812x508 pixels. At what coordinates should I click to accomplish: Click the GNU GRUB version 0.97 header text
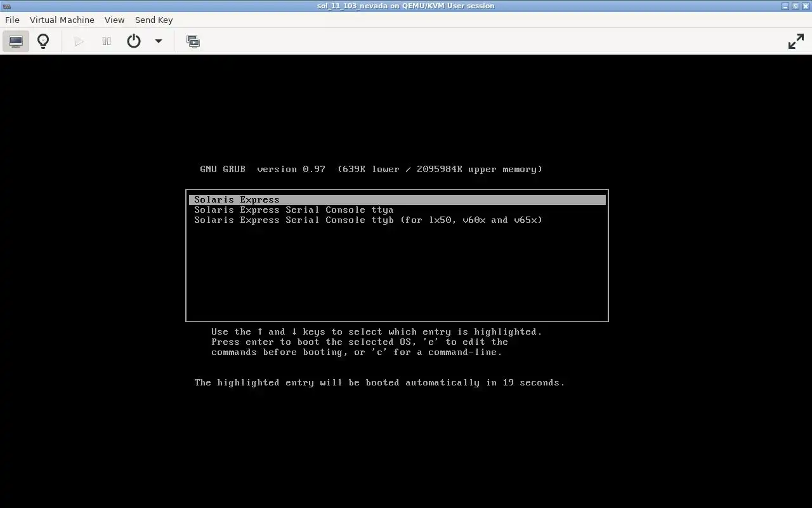(x=371, y=169)
